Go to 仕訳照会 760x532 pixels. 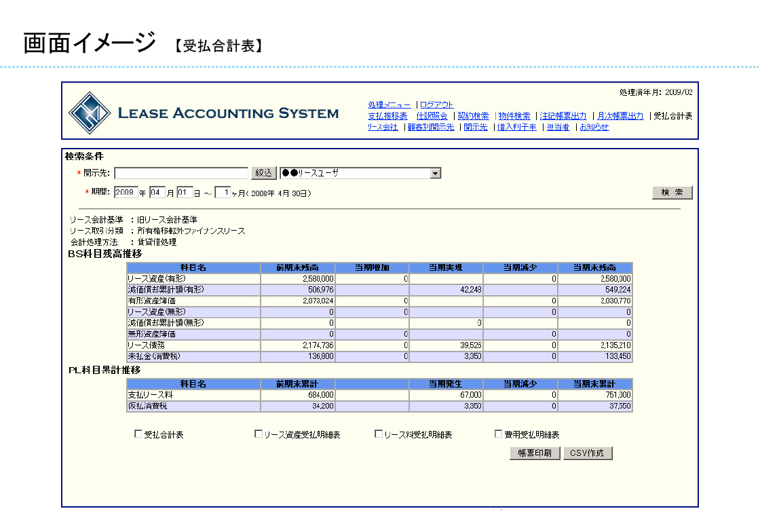click(432, 116)
